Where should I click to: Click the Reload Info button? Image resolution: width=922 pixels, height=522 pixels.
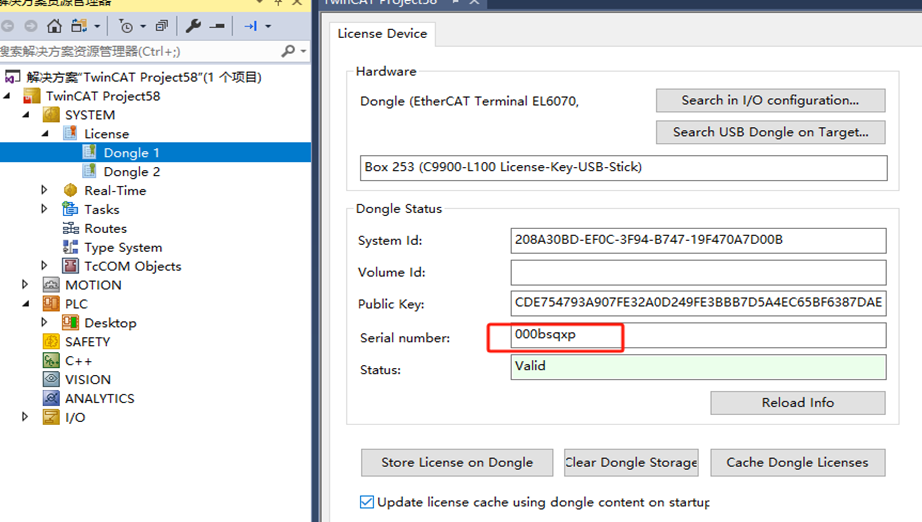click(797, 403)
